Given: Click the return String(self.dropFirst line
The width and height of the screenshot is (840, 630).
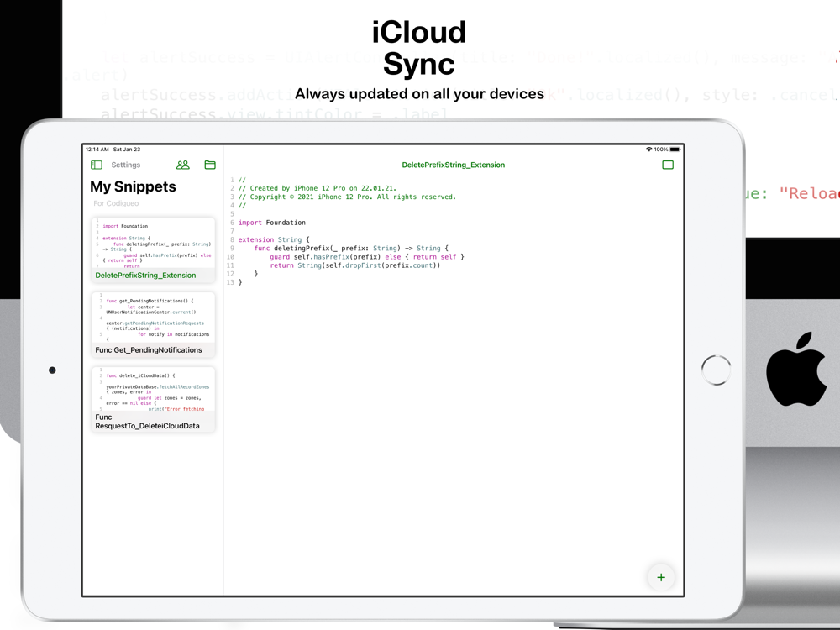Looking at the screenshot, I should (x=355, y=265).
